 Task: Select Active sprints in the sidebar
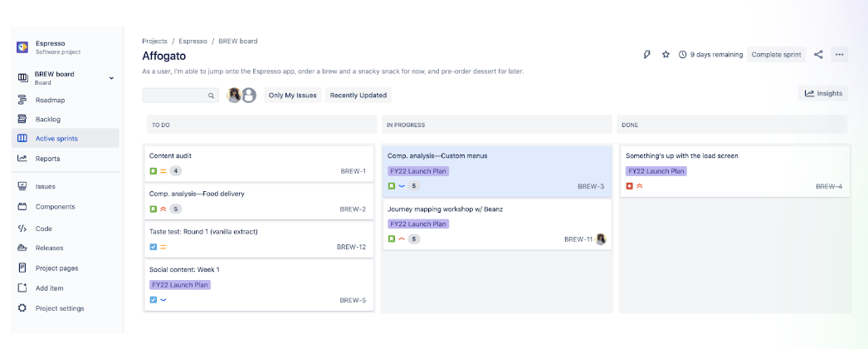pyautogui.click(x=56, y=138)
